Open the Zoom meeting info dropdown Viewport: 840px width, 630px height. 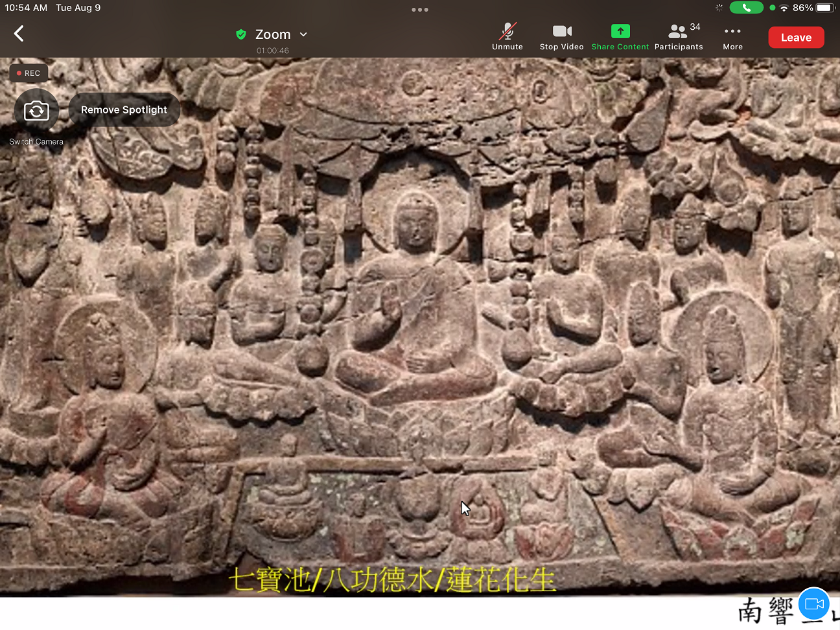[281, 34]
